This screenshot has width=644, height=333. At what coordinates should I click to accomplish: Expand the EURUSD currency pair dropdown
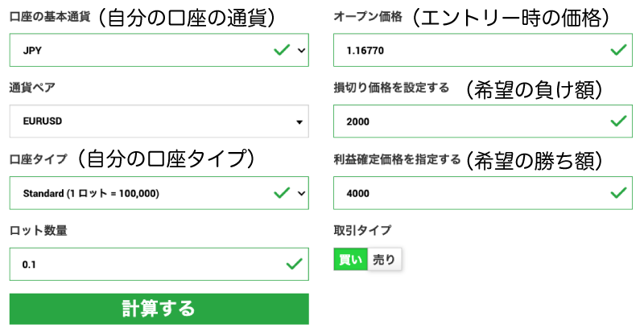point(159,121)
